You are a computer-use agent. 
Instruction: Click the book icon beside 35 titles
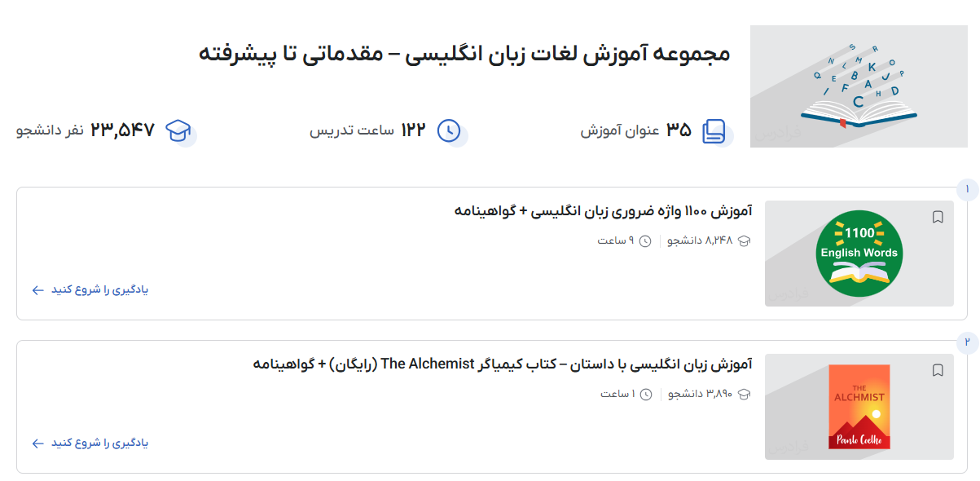point(714,130)
